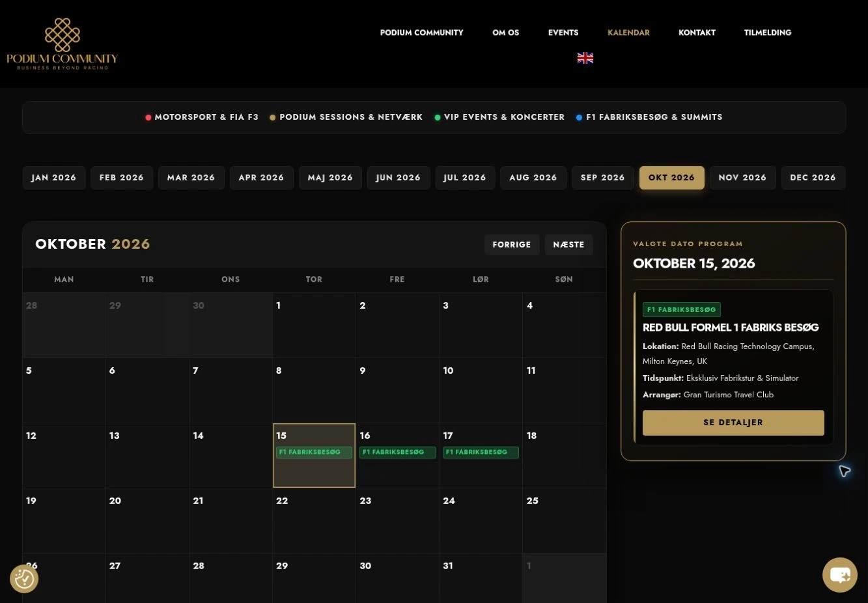Go to previous month with Forrige
The image size is (868, 603).
click(512, 245)
